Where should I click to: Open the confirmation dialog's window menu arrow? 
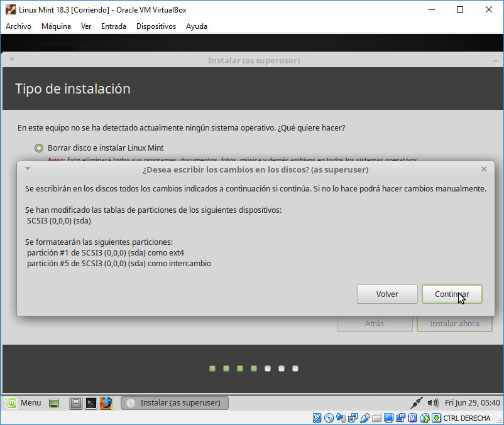(x=28, y=169)
